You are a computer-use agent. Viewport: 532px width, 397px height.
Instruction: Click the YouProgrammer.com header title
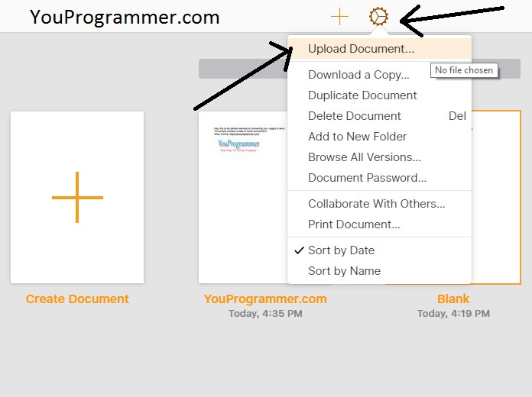click(x=125, y=17)
